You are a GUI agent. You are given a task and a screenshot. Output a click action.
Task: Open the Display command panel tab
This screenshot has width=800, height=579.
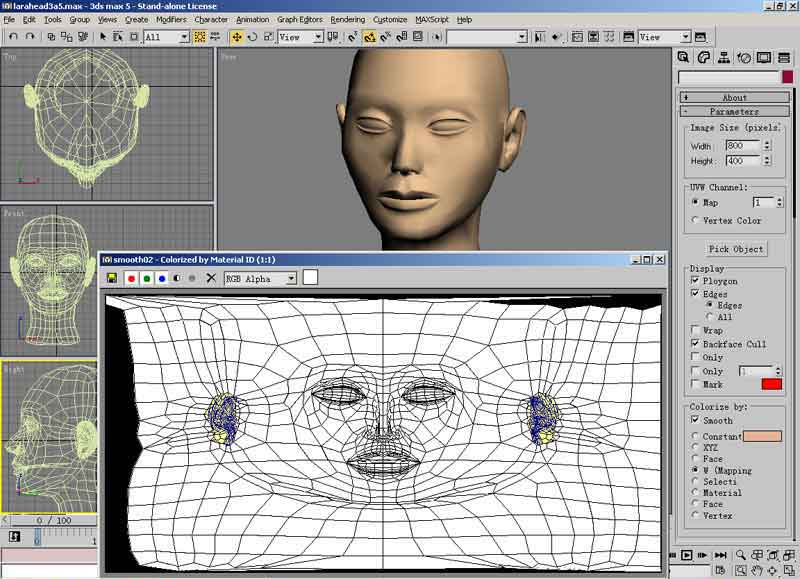coord(764,57)
